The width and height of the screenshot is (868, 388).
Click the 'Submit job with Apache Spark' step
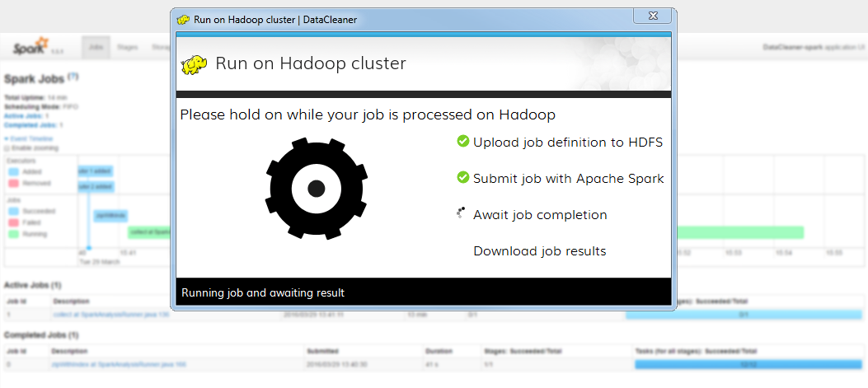tap(569, 179)
